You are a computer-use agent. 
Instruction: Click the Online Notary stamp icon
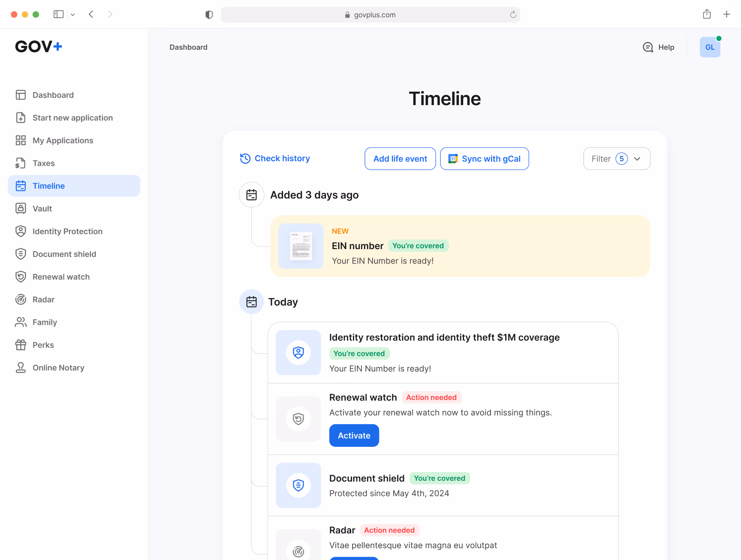click(21, 367)
